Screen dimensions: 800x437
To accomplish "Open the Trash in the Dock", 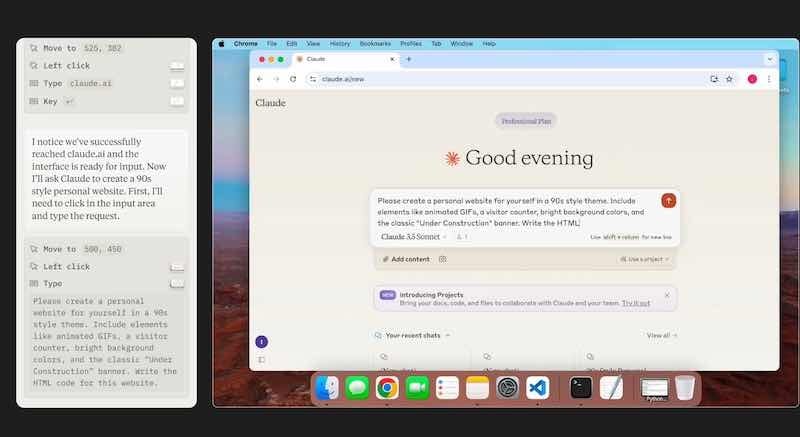I will 685,388.
